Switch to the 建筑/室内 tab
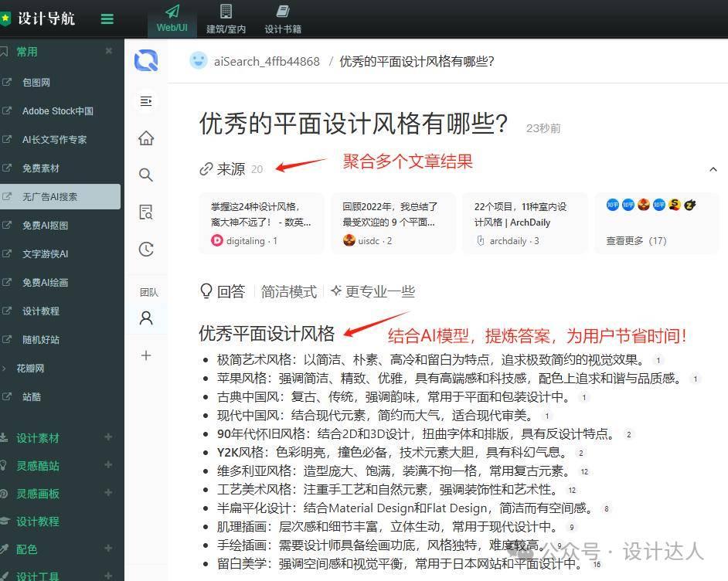Screen dimensions: 728x581 (226, 19)
